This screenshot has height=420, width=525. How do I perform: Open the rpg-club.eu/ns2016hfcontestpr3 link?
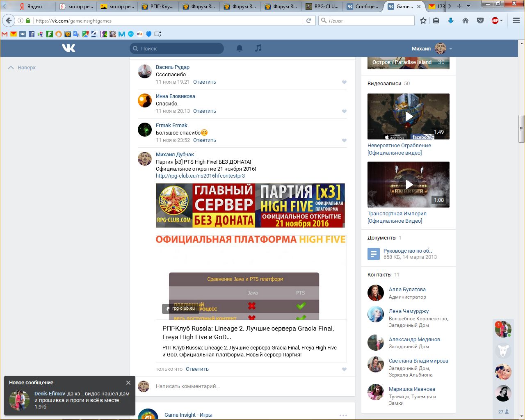point(200,176)
